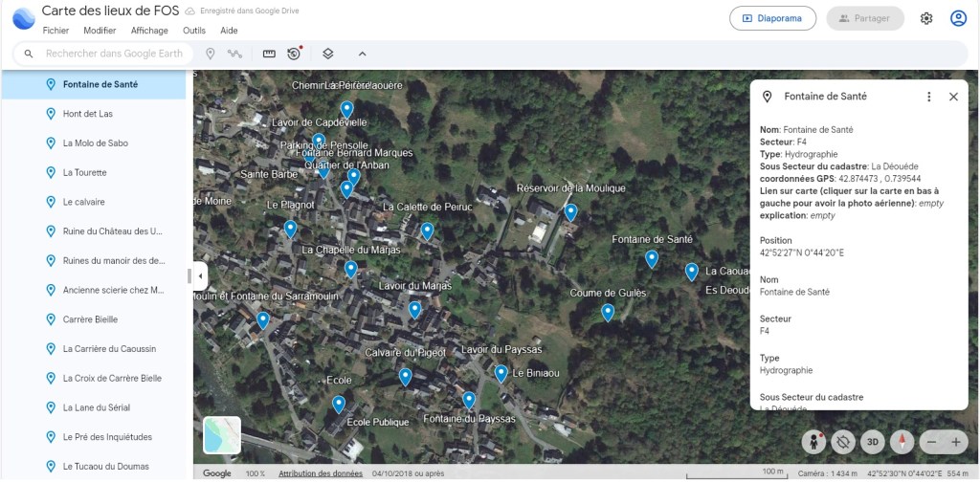The image size is (980, 483).
Task: Toggle the 3D view button
Action: (872, 442)
